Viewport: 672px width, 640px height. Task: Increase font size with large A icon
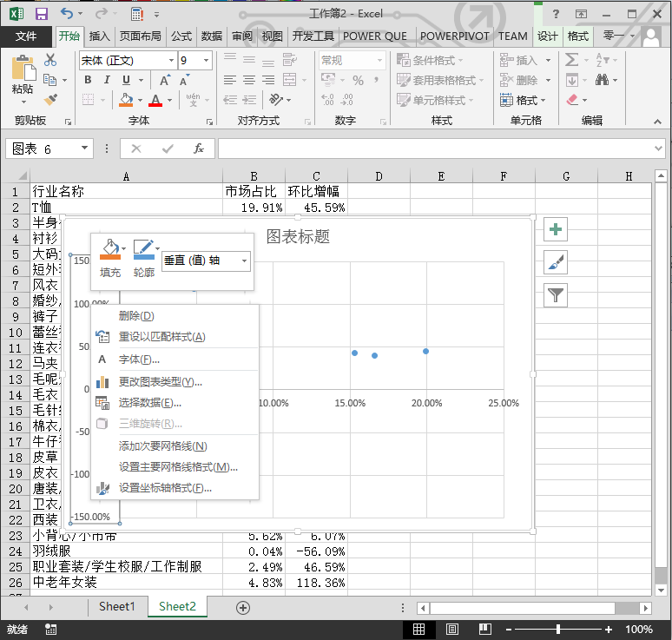click(x=165, y=80)
